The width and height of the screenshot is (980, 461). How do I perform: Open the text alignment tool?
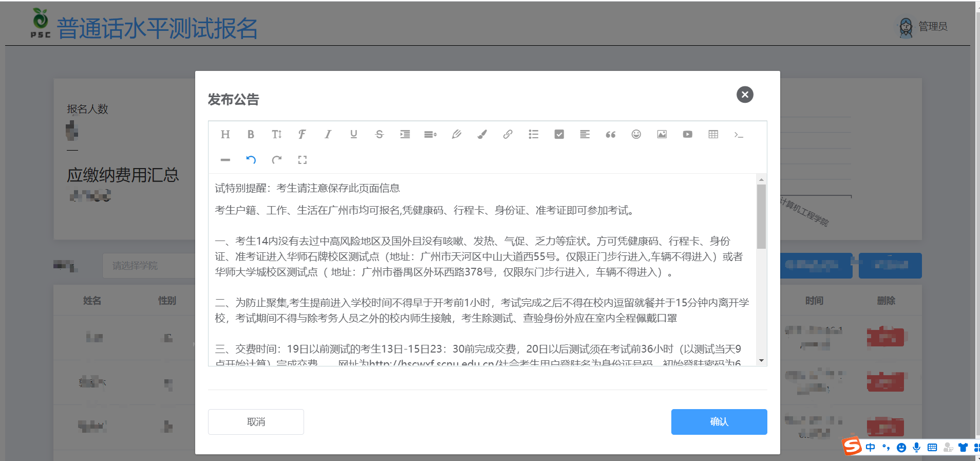pos(585,134)
